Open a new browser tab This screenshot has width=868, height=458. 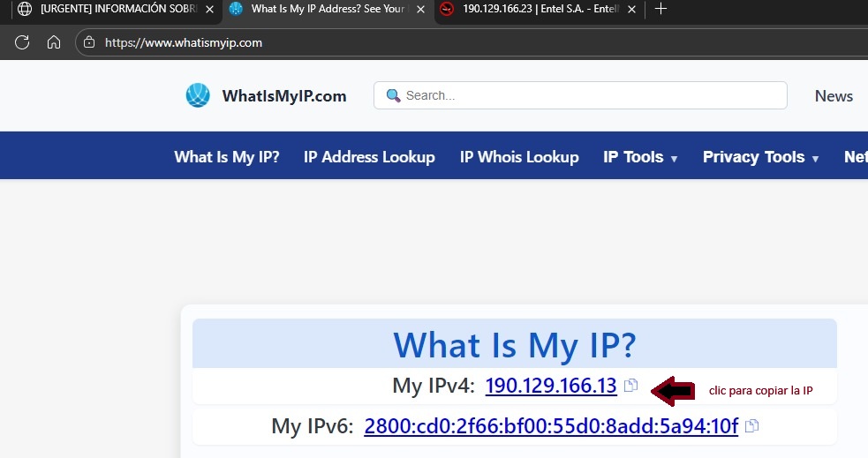coord(660,9)
